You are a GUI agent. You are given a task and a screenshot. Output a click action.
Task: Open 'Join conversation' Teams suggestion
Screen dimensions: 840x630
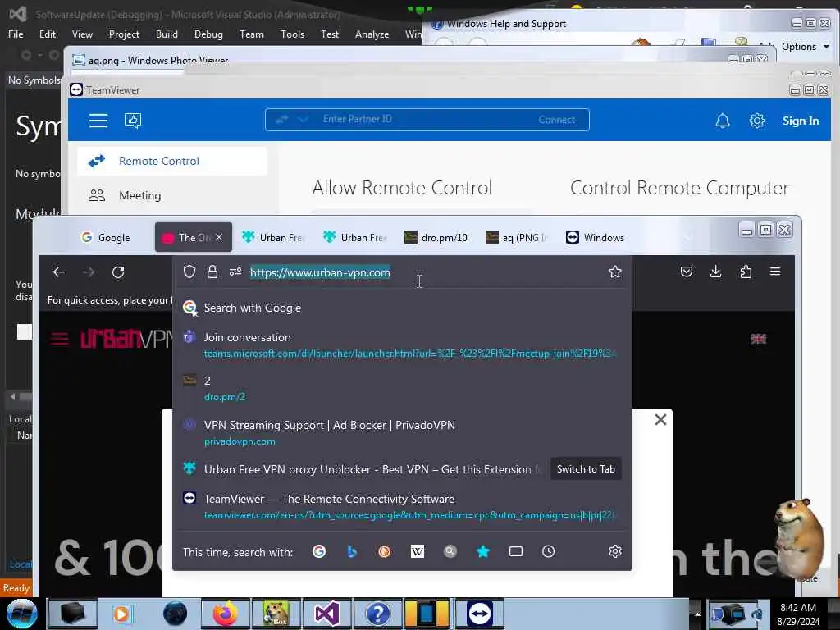coord(402,345)
